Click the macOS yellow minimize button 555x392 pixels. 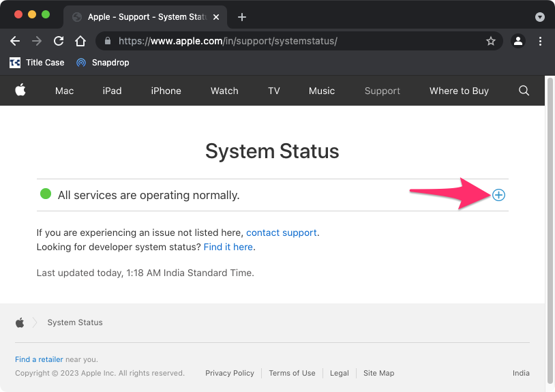(32, 14)
